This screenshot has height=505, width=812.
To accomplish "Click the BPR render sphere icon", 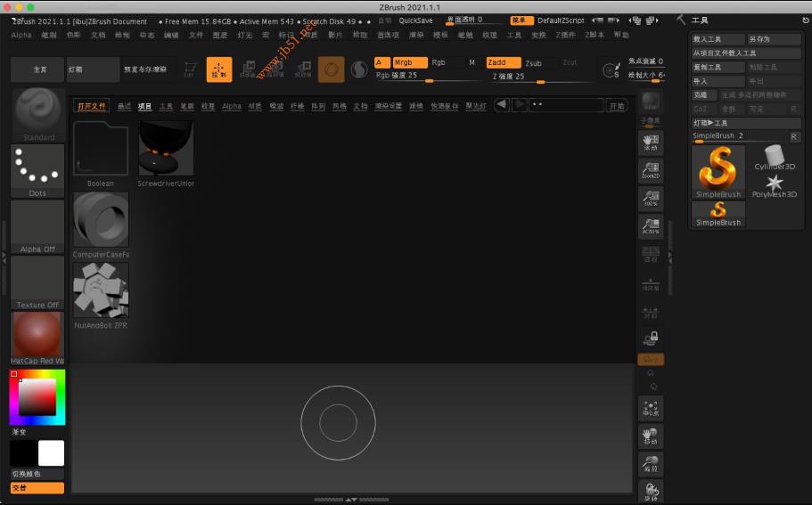I will click(651, 101).
